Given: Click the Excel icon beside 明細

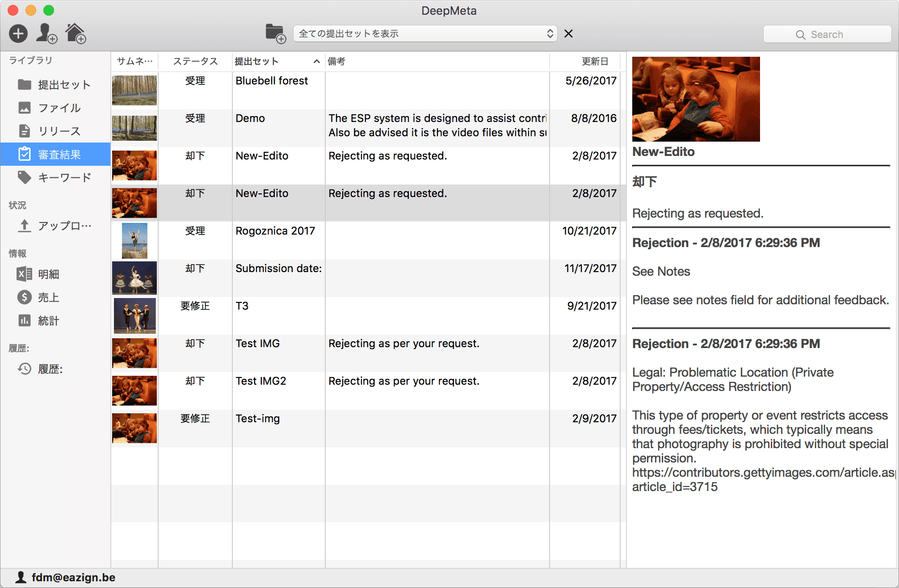Looking at the screenshot, I should coord(24,274).
